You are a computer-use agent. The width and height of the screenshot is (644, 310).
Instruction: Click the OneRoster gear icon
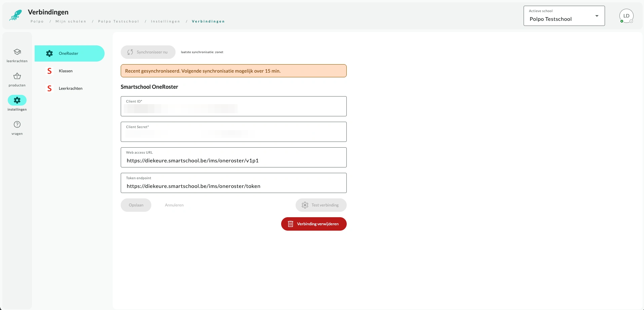(49, 53)
